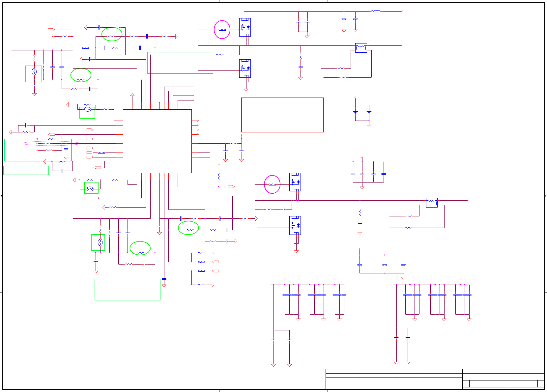Image resolution: width=547 pixels, height=392 pixels.
Task: Select ground symbol beneath lower half-bridge bottom MOSFET
Action: coord(296,251)
